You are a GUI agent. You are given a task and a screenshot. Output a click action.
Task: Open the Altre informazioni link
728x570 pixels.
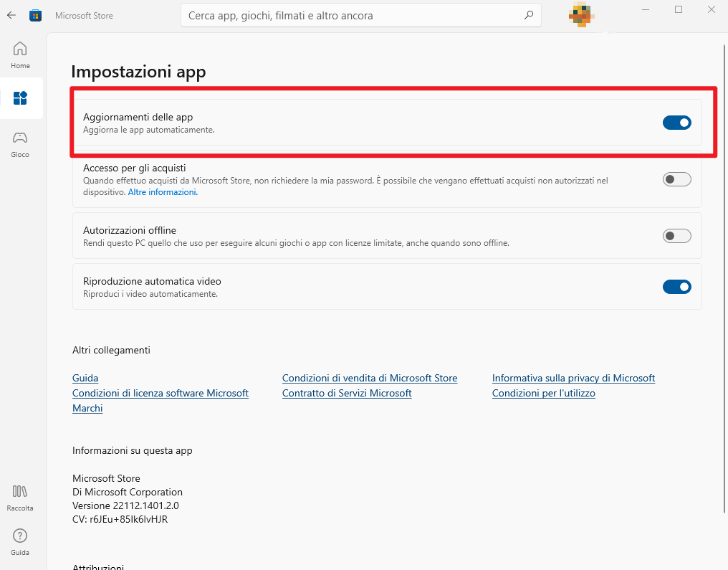(163, 192)
